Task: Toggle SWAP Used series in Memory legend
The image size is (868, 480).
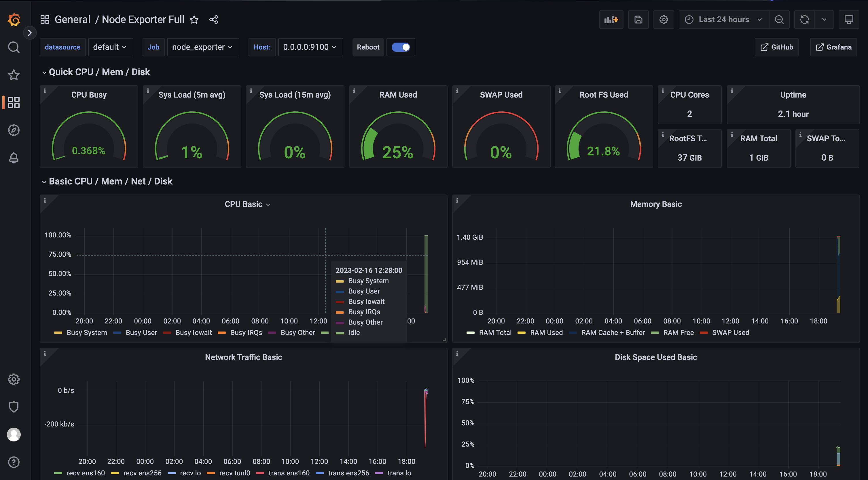Action: [731, 333]
